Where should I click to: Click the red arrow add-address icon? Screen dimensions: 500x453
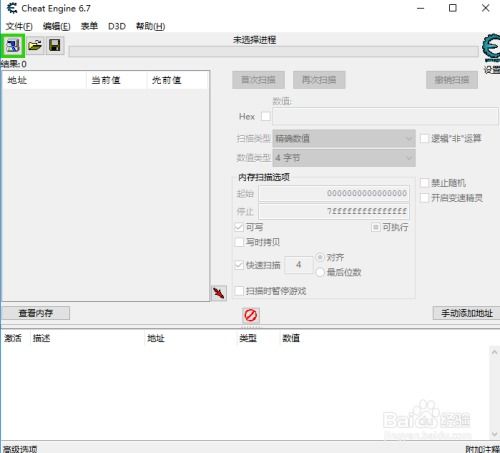[x=219, y=293]
